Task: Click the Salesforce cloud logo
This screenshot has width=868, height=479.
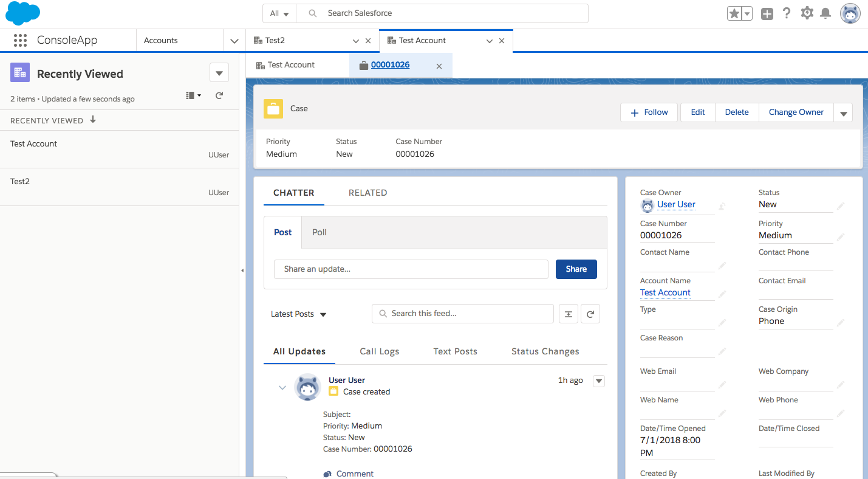Action: 22,13
